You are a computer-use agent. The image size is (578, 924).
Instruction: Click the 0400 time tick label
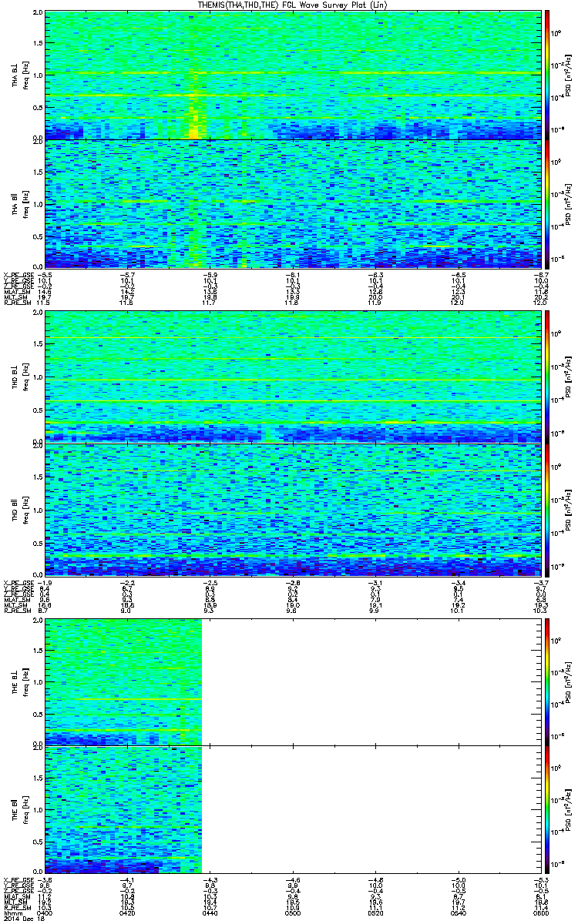(45, 913)
